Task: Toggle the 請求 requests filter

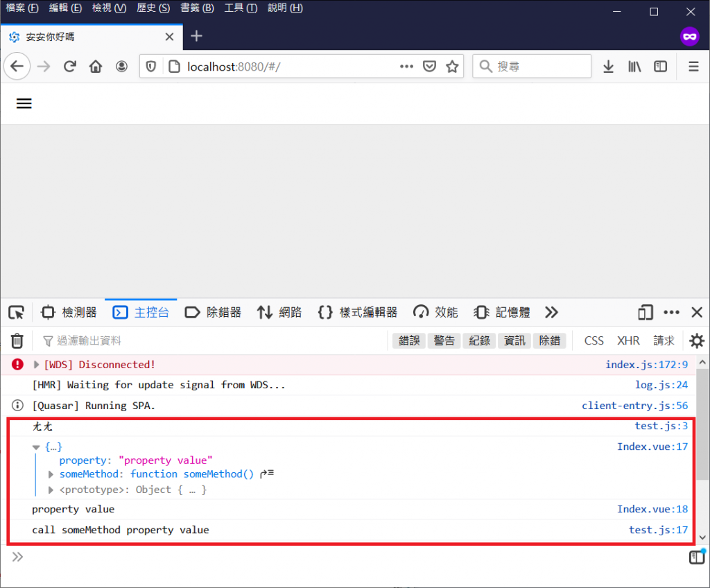Action: coord(664,340)
